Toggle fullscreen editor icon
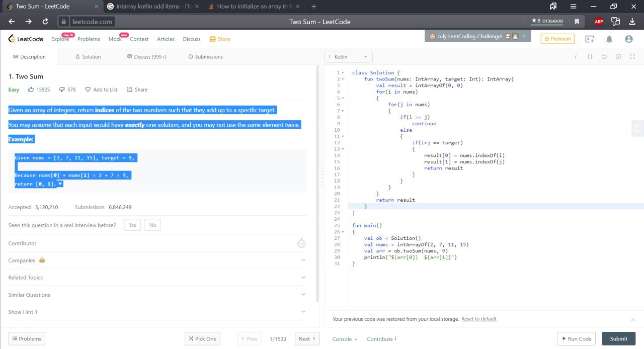 632,57
